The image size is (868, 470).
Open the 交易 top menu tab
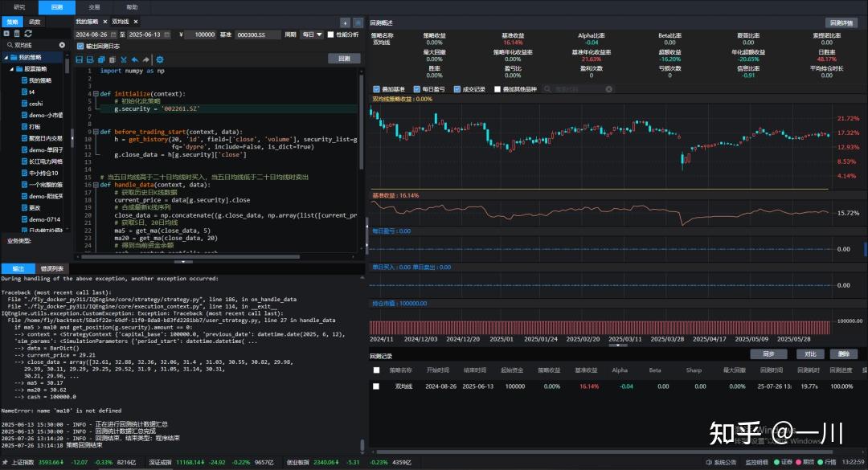click(x=95, y=6)
